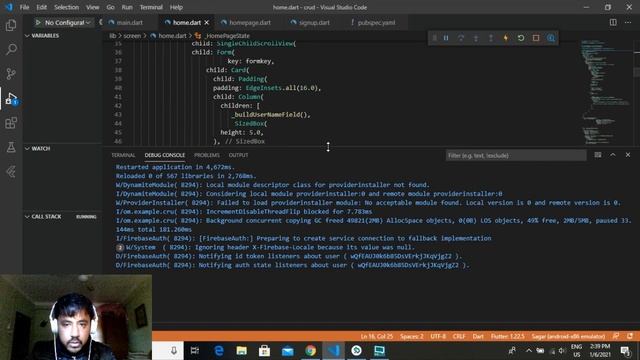The height and width of the screenshot is (360, 640).
Task: Click Flutter 1.22.5 version status item
Action: pos(508,336)
